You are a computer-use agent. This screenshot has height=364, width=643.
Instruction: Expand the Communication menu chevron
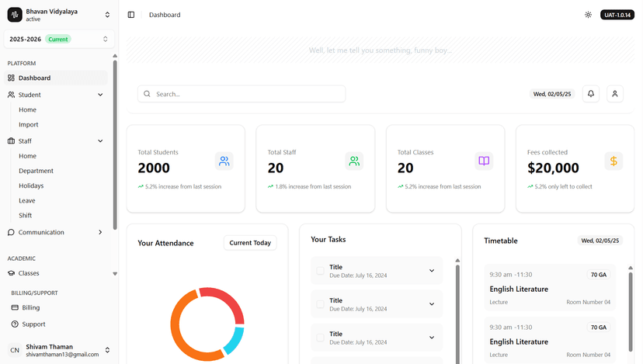click(x=100, y=232)
